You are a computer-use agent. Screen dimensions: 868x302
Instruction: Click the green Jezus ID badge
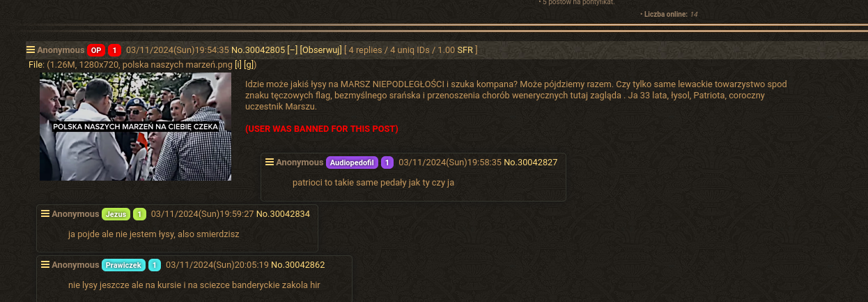pos(116,214)
